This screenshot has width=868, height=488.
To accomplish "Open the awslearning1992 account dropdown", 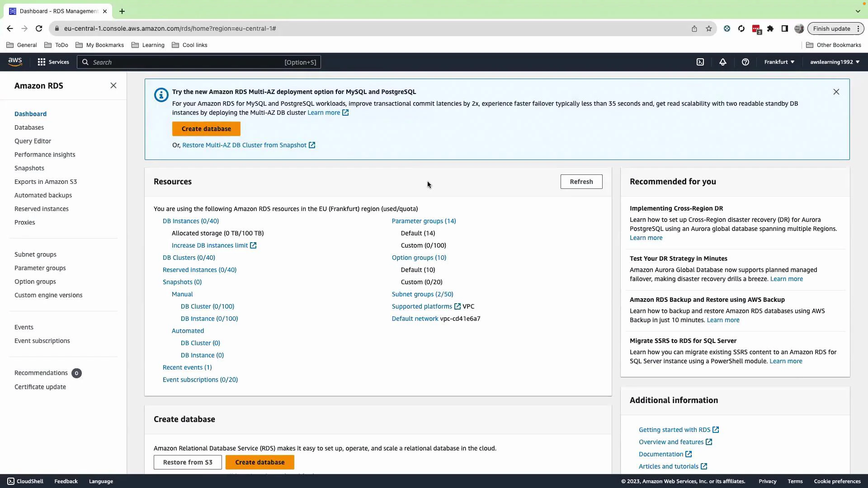I will (835, 62).
